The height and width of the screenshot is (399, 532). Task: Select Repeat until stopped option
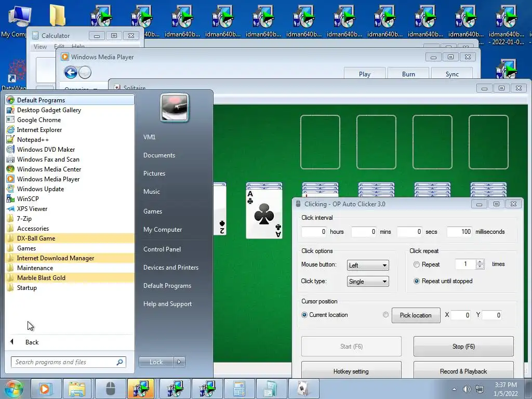point(417,281)
